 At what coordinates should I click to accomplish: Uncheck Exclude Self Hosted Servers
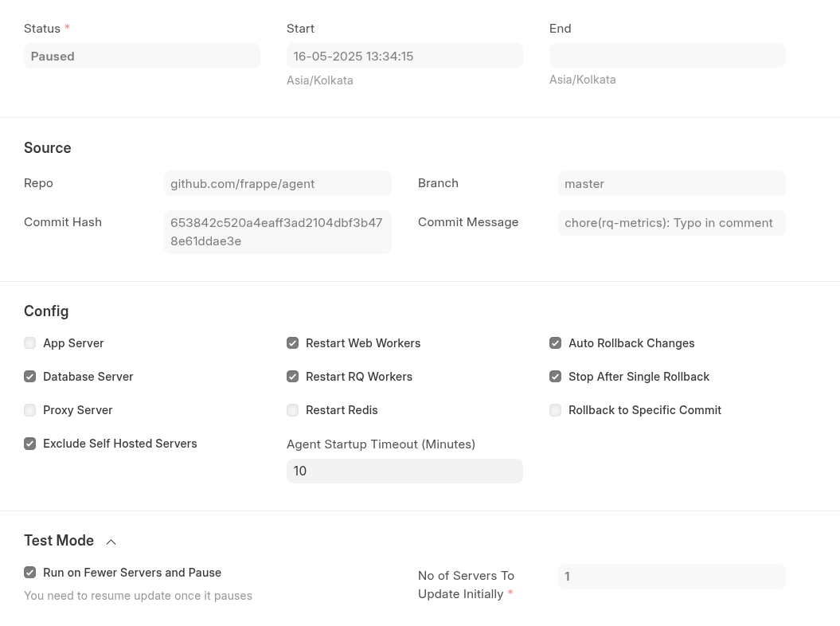point(30,444)
